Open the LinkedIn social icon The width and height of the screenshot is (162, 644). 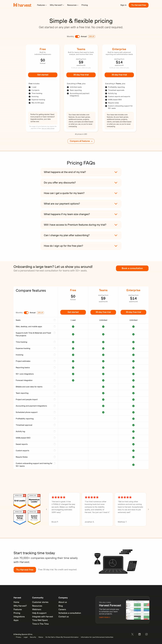139,634
